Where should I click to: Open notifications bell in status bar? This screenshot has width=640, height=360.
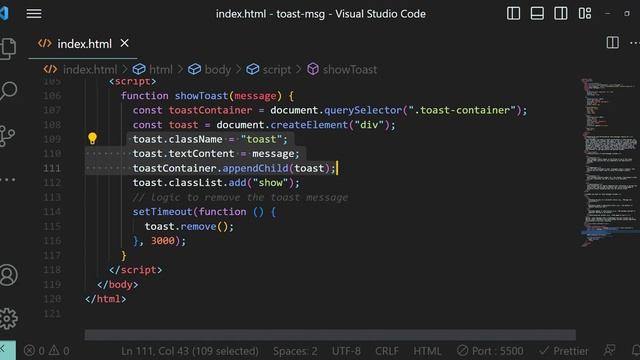(x=635, y=350)
